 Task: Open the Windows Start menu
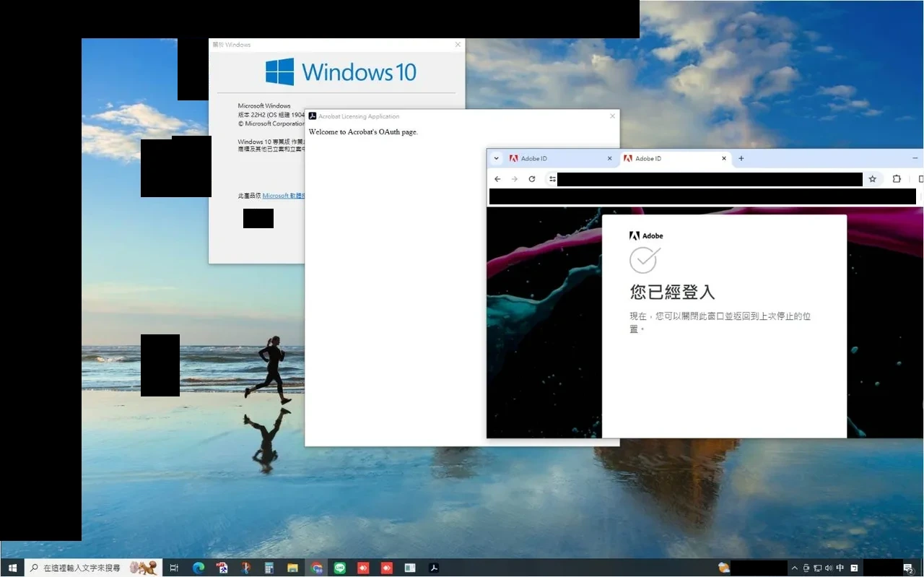[12, 568]
